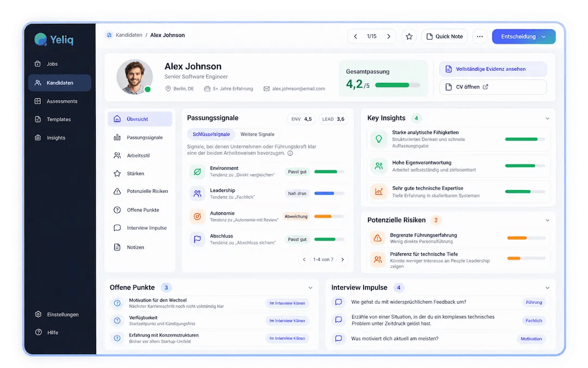The image size is (588, 368).
Task: Click the ENV 4,5 score chip
Action: 302,119
